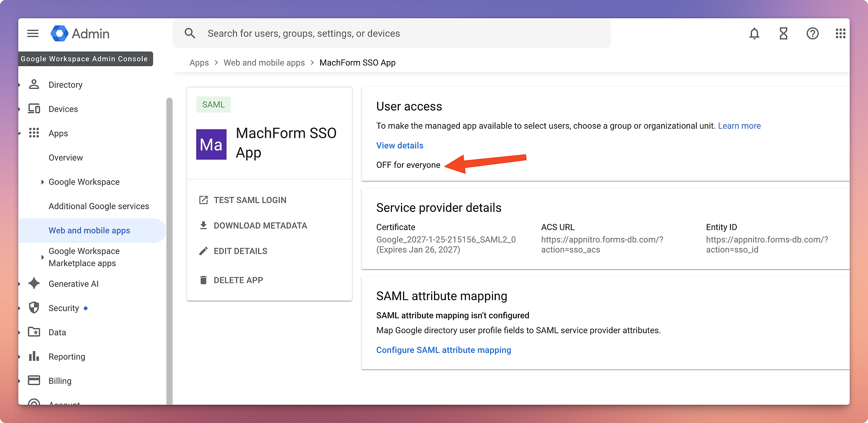Open the hamburger main menu
Viewport: 868px width, 423px height.
pos(33,34)
